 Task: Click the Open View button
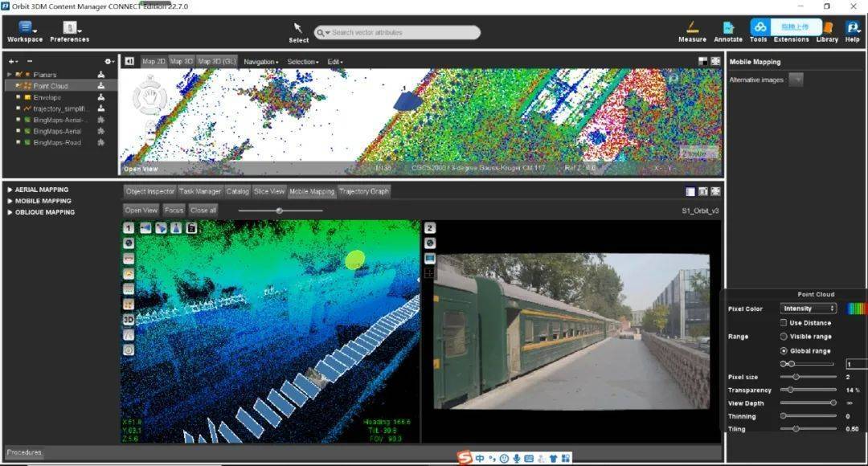tap(141, 211)
